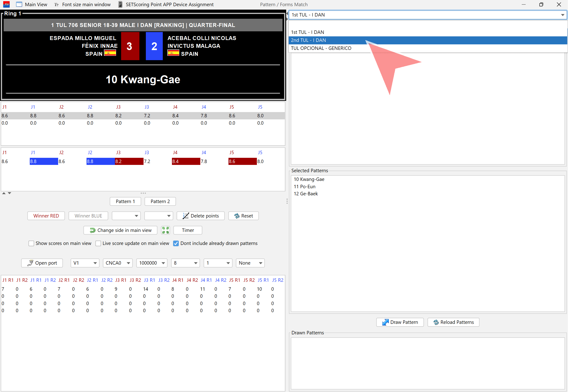Image resolution: width=568 pixels, height=392 pixels.
Task: Click the Draw Pattern icon button
Action: click(x=385, y=322)
